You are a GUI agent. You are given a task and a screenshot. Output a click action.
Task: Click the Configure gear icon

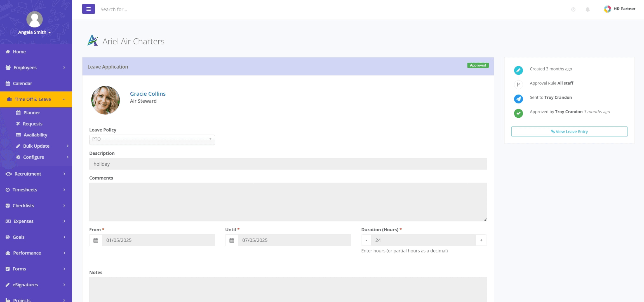[18, 157]
